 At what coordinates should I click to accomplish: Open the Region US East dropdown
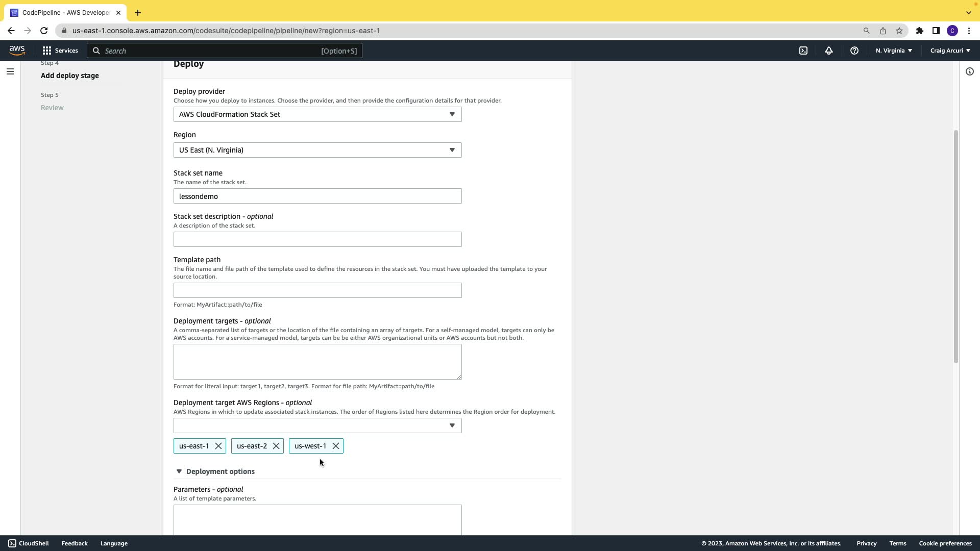point(317,150)
